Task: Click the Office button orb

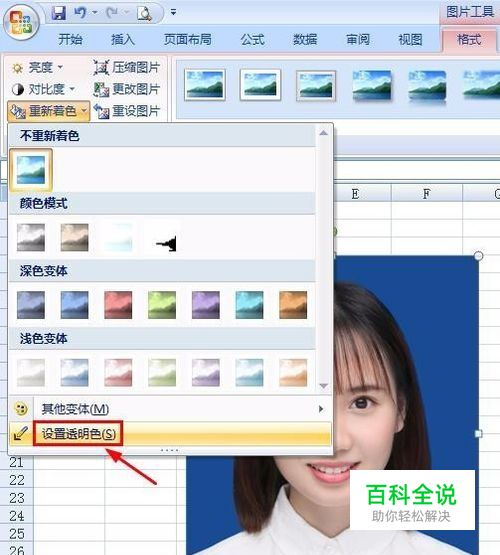Action: click(21, 22)
